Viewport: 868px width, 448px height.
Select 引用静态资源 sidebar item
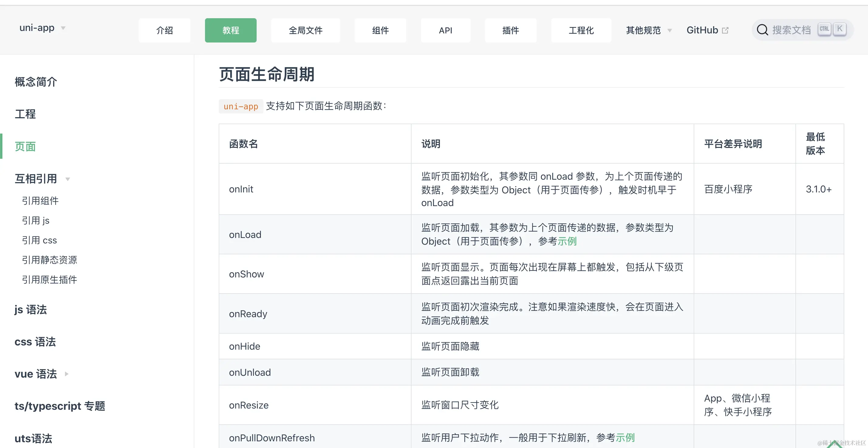click(49, 260)
